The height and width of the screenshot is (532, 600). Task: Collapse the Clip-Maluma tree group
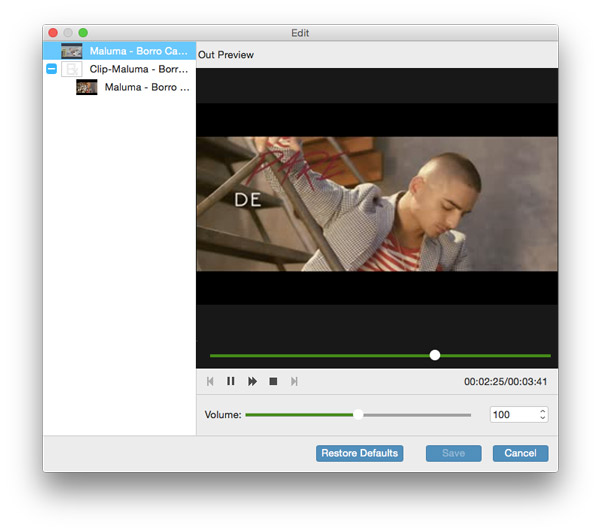pos(51,69)
